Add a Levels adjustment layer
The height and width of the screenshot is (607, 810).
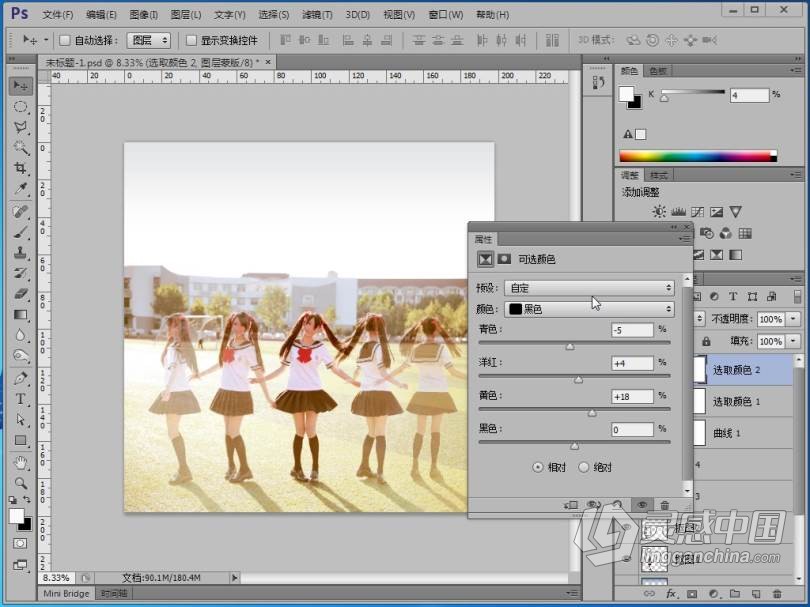(x=678, y=212)
